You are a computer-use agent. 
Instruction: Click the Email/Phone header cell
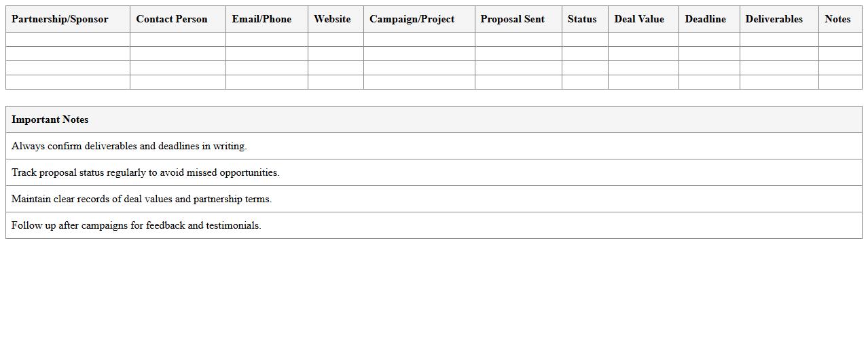(261, 19)
